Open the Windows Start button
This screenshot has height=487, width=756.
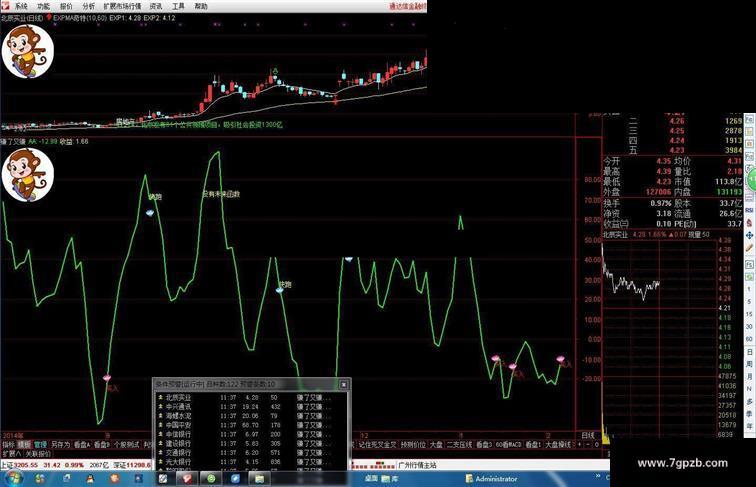click(14, 478)
